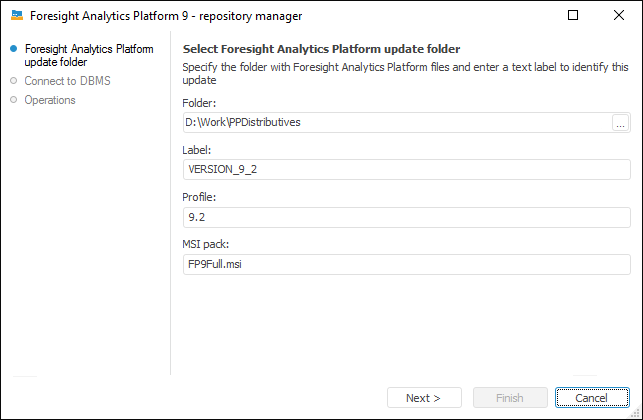The width and height of the screenshot is (643, 420).
Task: Click the bold page heading text
Action: point(328,48)
